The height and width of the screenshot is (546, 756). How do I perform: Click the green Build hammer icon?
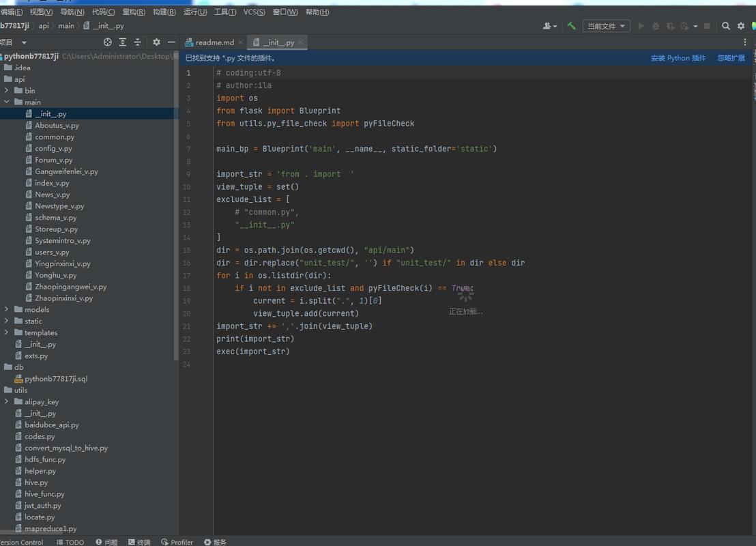point(571,26)
